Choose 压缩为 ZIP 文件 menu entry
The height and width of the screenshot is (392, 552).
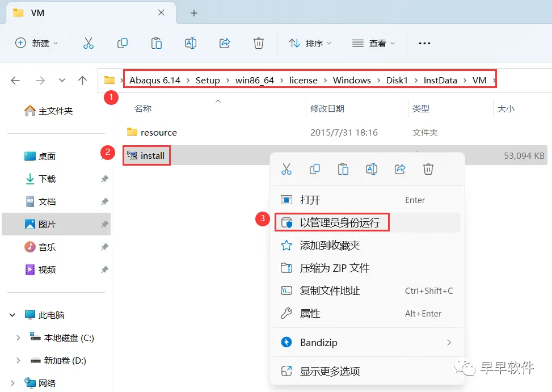[x=368, y=268]
